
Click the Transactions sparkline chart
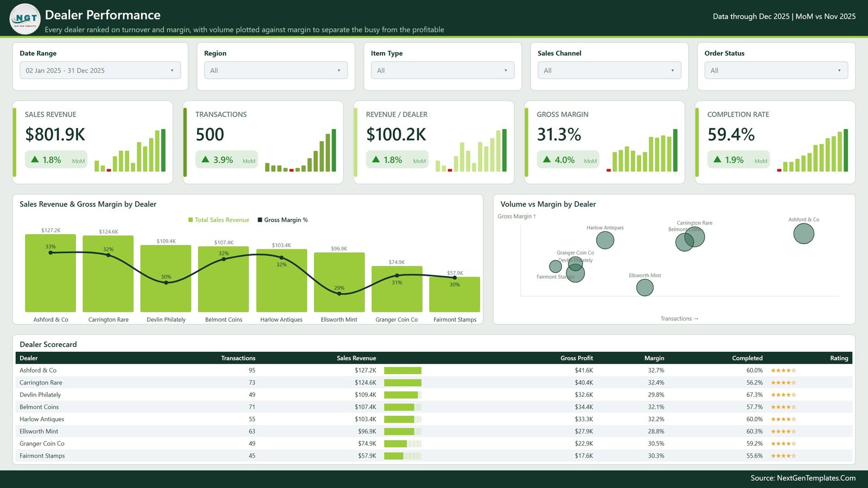click(x=301, y=150)
